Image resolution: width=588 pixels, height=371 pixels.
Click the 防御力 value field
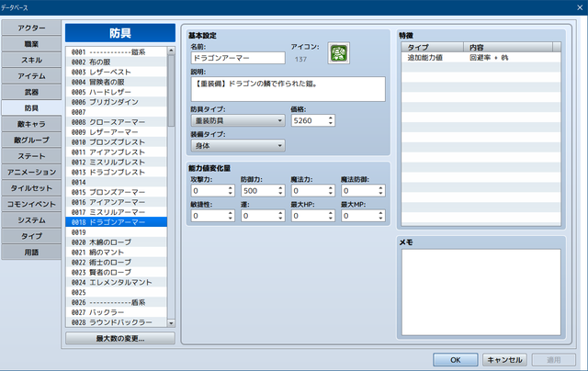point(259,191)
